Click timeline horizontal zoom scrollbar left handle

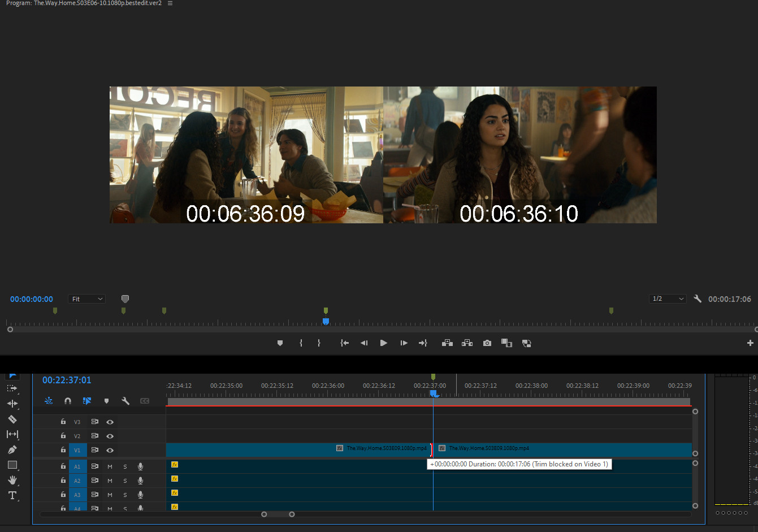[264, 514]
